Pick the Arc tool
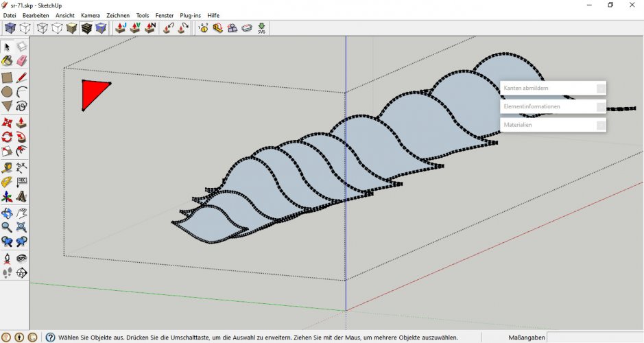Screen dimensions: 644x343 pos(21,92)
